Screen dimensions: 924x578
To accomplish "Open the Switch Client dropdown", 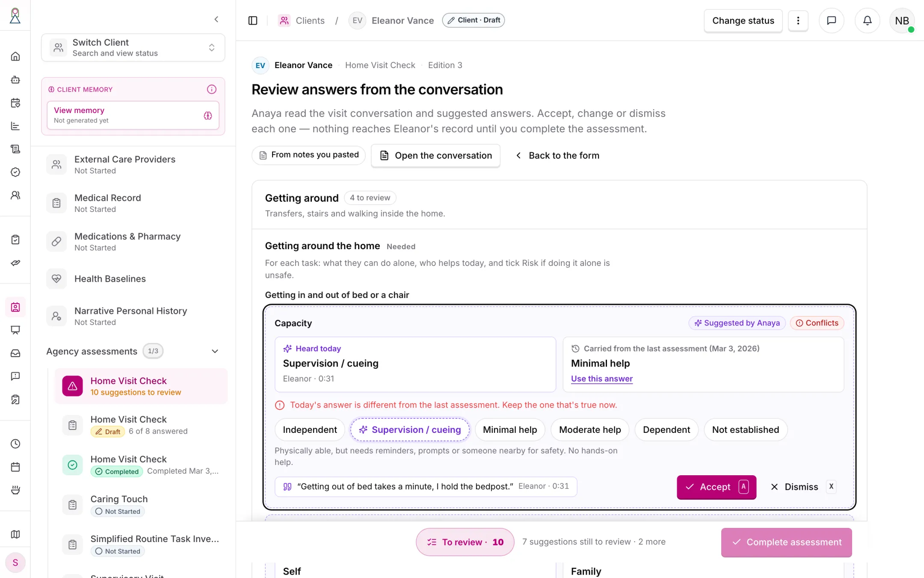I will (133, 48).
